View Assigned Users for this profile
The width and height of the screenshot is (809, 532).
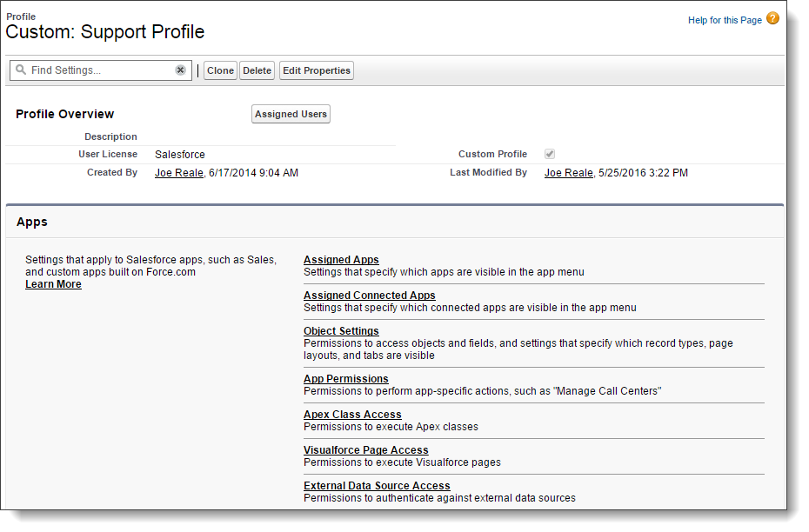[291, 114]
